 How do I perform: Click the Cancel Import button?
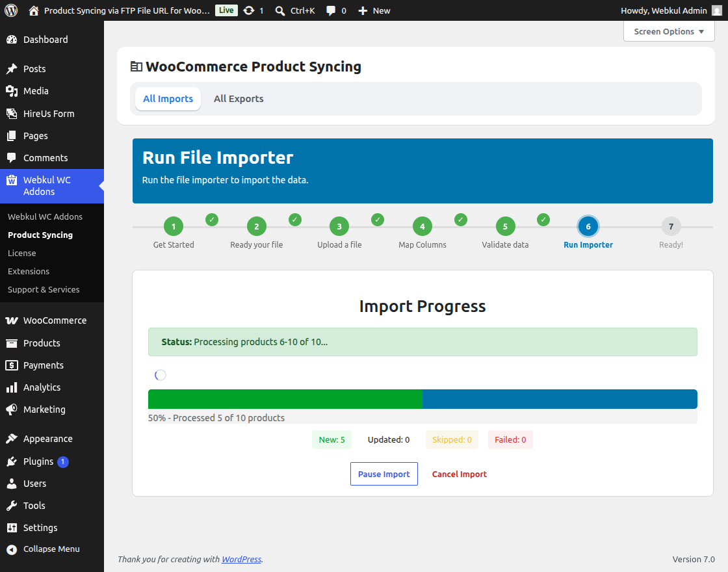point(459,474)
